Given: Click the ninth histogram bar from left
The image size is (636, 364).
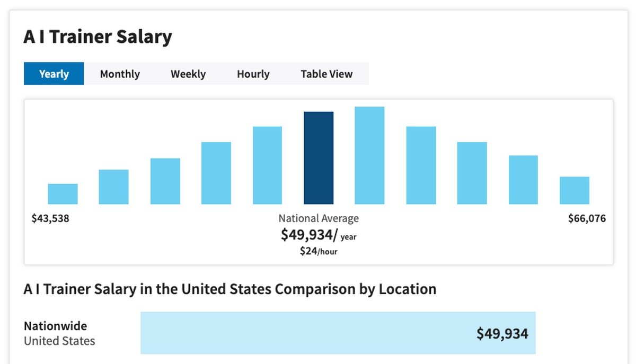Looking at the screenshot, I should 472,173.
